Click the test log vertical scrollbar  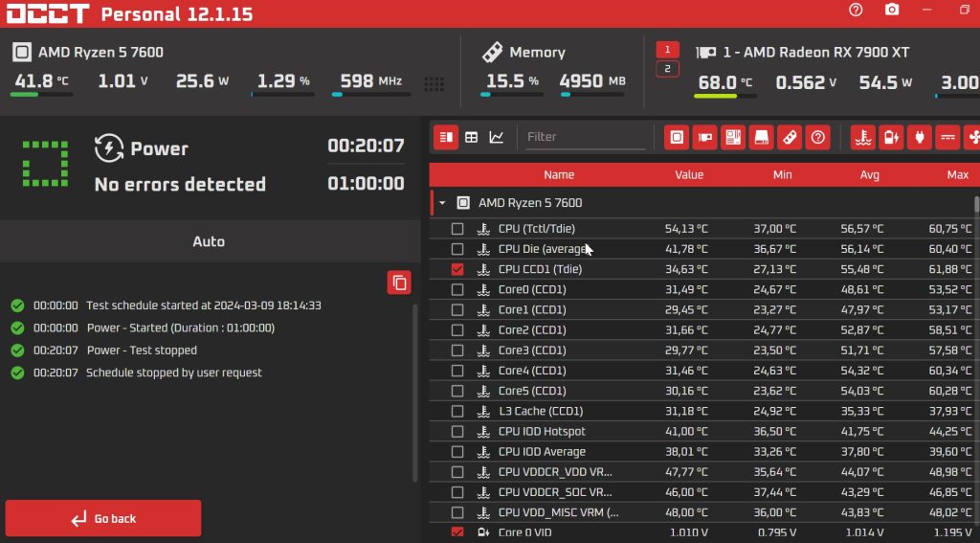pyautogui.click(x=414, y=393)
